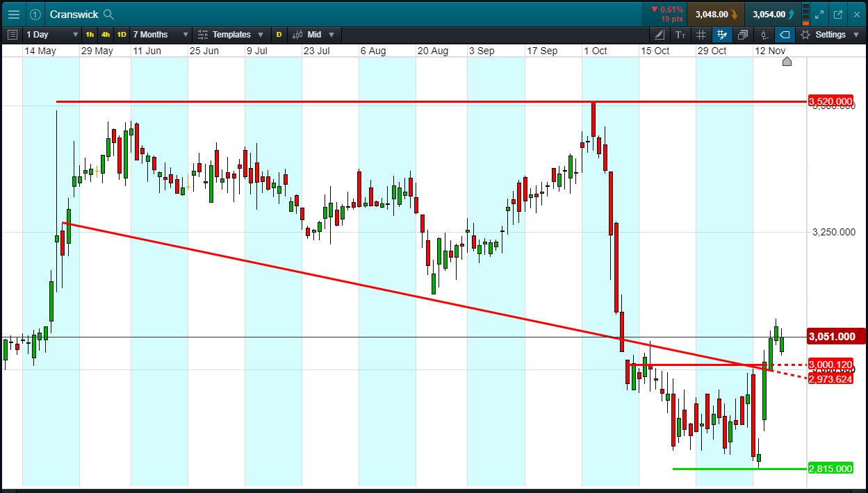Toggle the chart grid lines icon
This screenshot has height=493, width=868.
click(x=701, y=34)
